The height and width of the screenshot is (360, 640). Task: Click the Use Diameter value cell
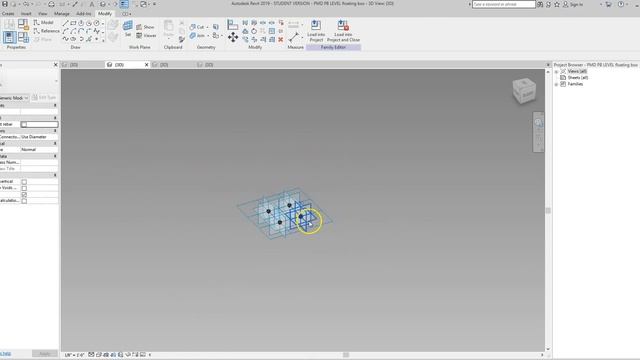point(39,137)
